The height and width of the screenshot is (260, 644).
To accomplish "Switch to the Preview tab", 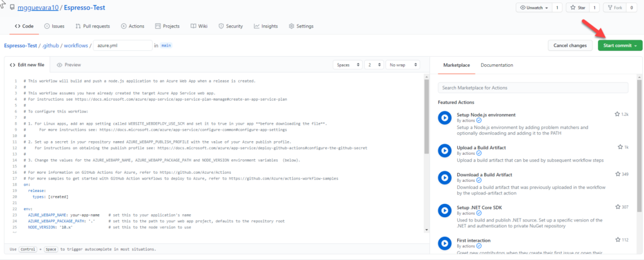I will point(69,65).
